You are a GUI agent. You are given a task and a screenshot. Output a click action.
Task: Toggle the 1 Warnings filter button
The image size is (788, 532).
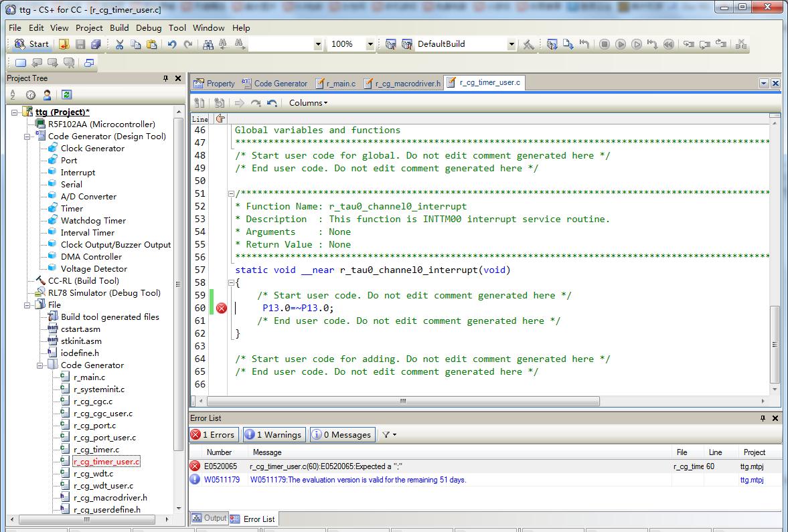(x=274, y=435)
